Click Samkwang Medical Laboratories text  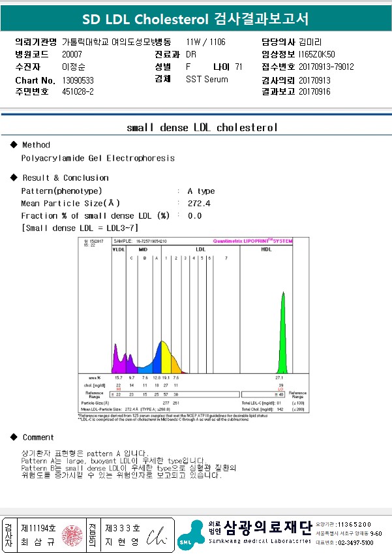tap(260, 540)
